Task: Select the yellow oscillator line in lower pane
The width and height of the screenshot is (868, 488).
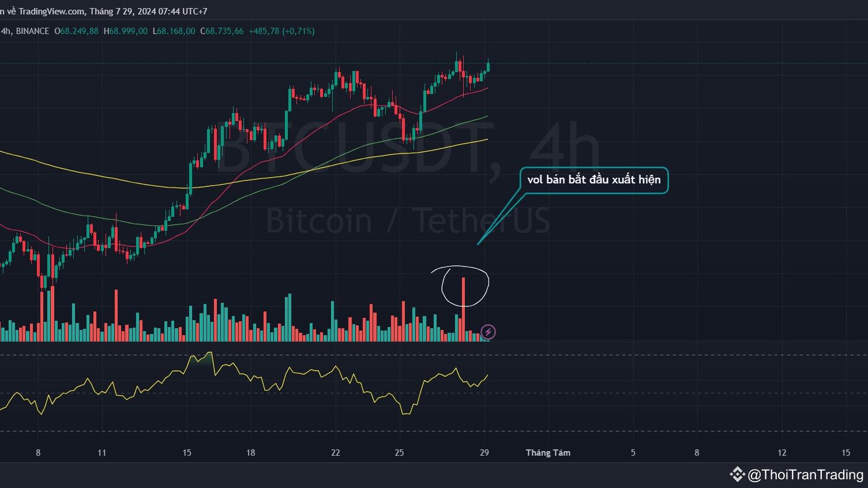Action: (244, 383)
